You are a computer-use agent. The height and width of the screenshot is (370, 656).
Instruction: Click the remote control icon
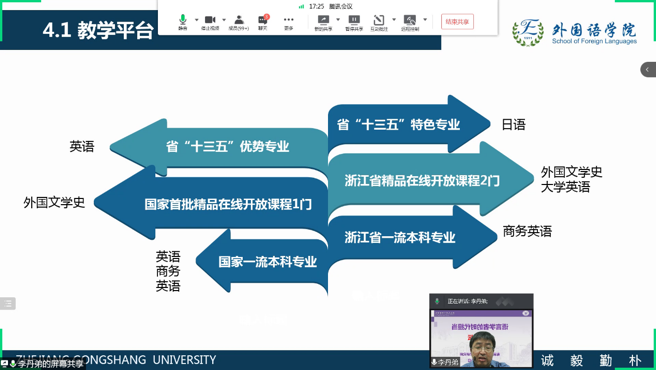pos(410,22)
